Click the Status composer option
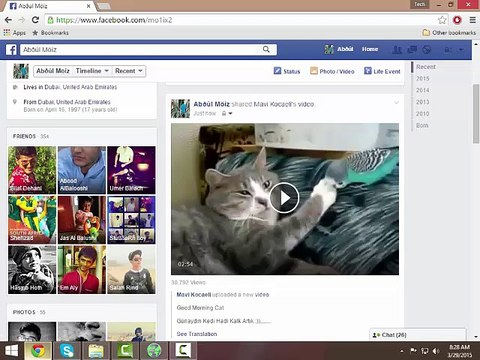 coord(287,71)
